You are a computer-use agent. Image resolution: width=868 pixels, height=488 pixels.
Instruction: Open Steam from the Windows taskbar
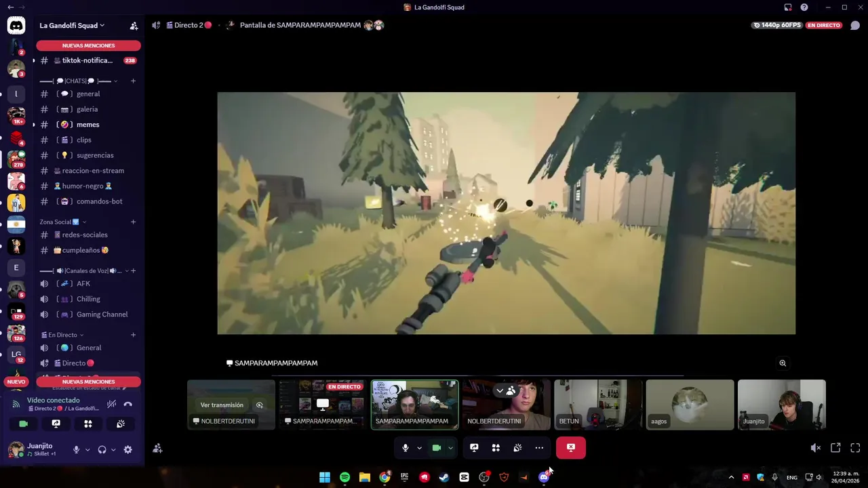(444, 477)
